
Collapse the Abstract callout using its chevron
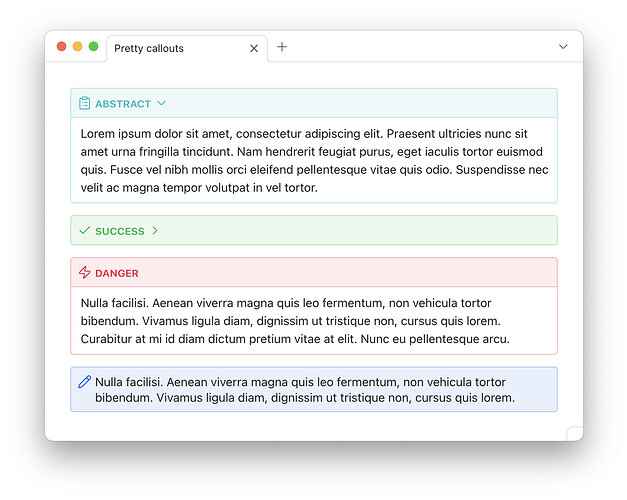tap(161, 103)
